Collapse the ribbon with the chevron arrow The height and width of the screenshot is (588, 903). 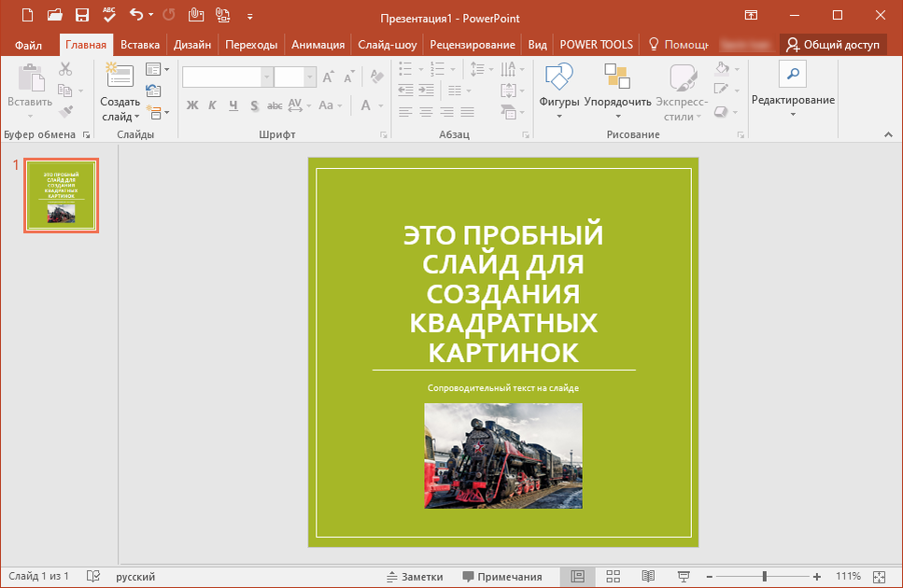887,135
